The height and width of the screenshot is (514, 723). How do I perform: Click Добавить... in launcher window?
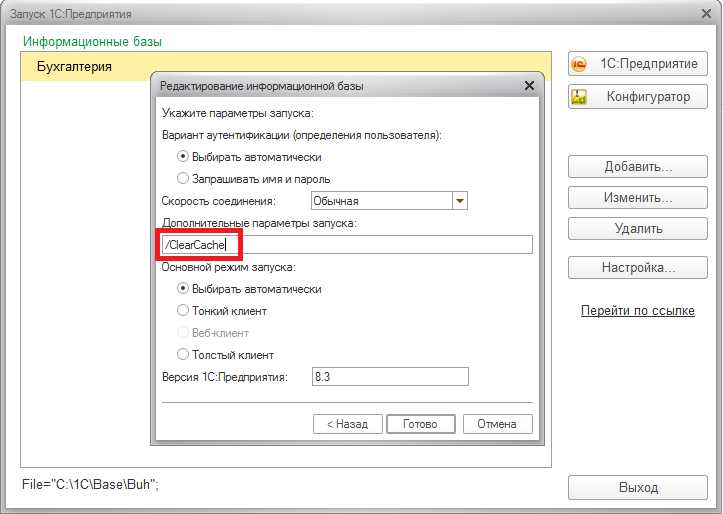[x=638, y=166]
